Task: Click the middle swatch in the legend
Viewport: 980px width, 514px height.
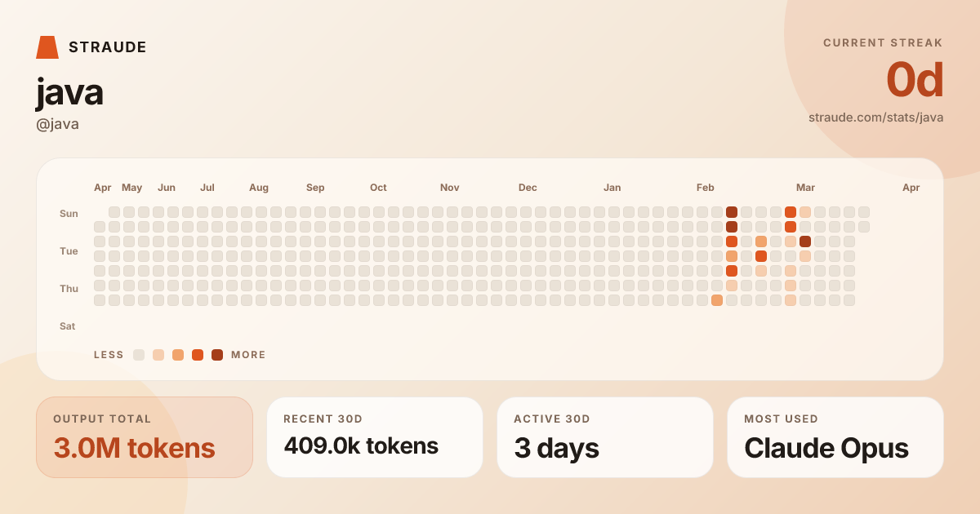Action: pyautogui.click(x=178, y=355)
